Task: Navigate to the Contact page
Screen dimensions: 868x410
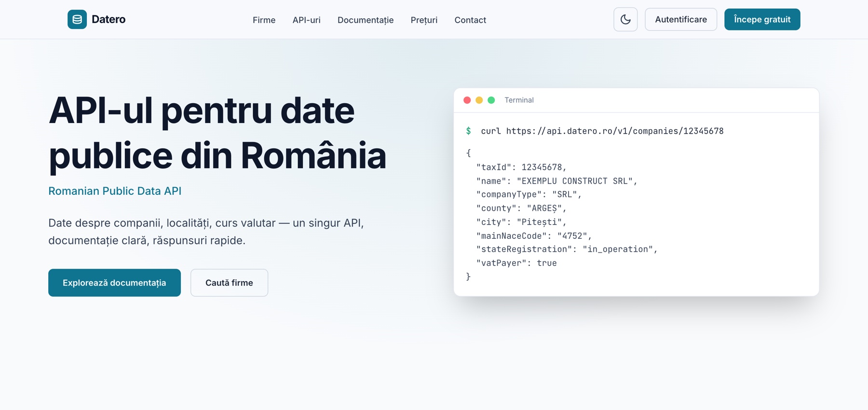Action: (x=470, y=20)
